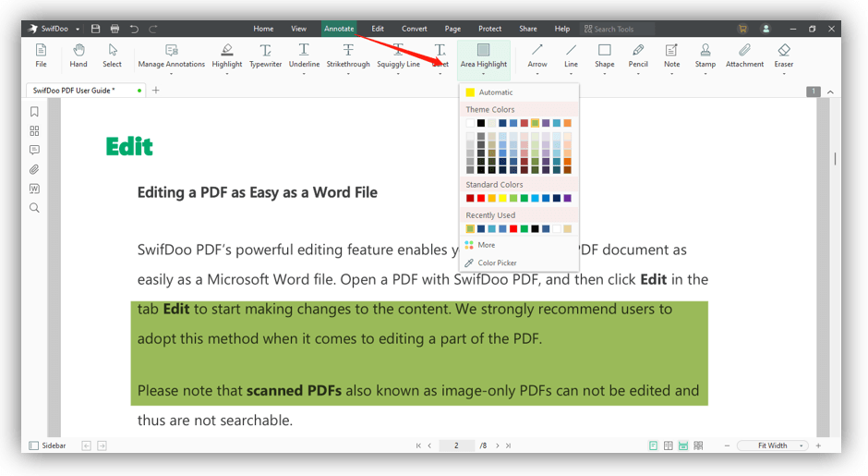Open the comments sidebar panel

pyautogui.click(x=34, y=150)
